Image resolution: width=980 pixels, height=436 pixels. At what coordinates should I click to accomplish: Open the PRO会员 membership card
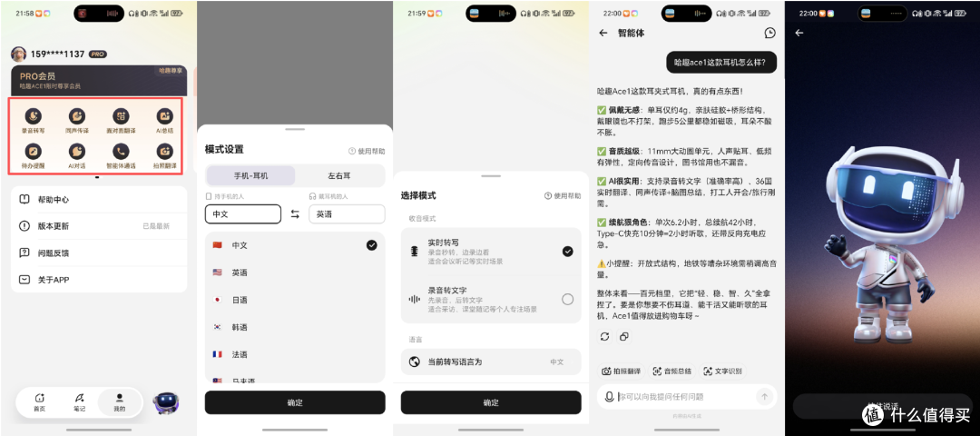pyautogui.click(x=99, y=81)
